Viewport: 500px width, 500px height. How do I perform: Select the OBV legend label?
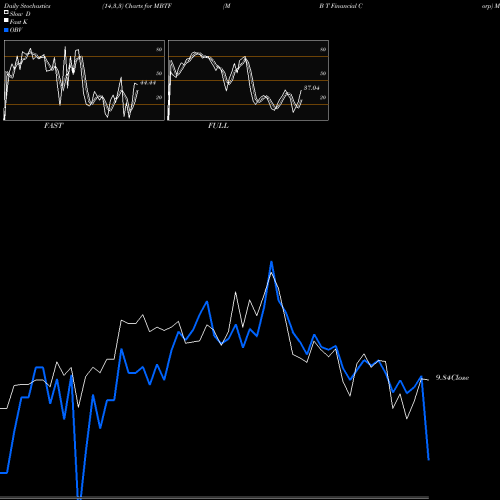16,30
